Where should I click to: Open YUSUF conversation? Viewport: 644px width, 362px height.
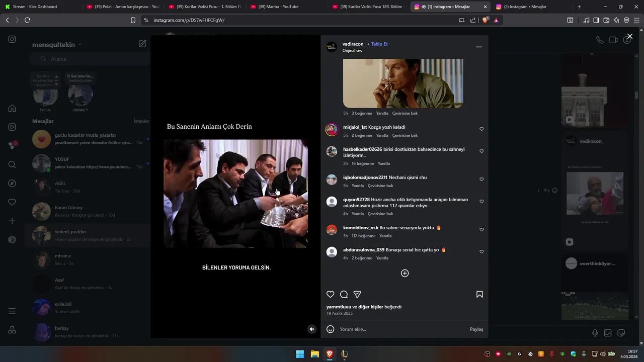[88, 163]
